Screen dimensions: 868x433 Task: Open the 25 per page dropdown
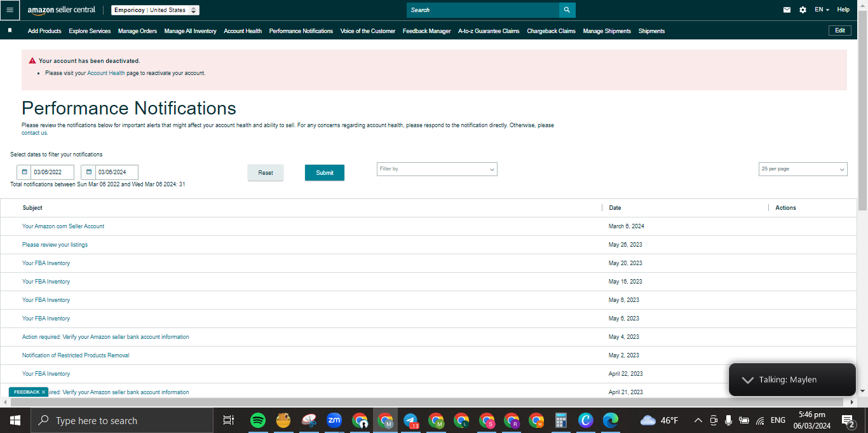point(803,169)
